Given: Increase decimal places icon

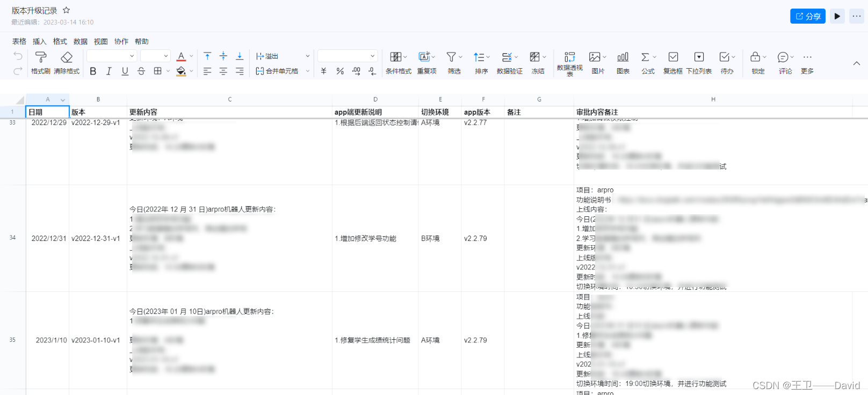Looking at the screenshot, I should [356, 71].
